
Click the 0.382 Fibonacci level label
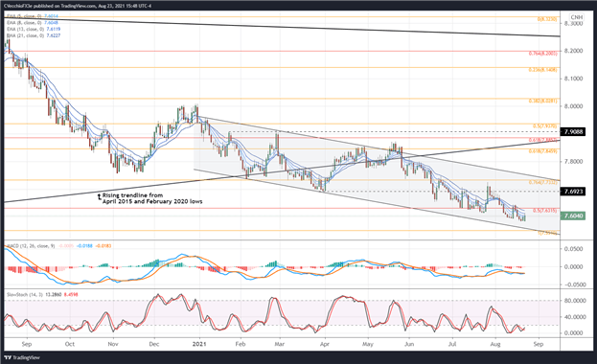pyautogui.click(x=542, y=102)
